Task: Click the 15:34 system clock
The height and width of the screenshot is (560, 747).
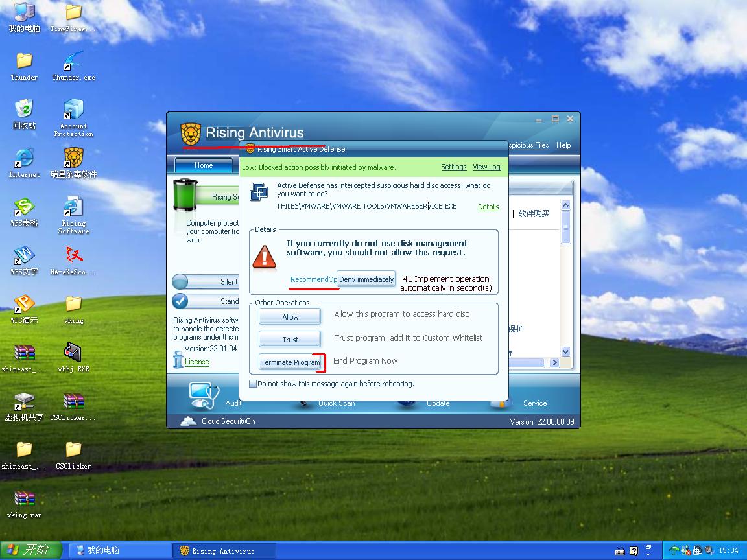Action: click(728, 550)
